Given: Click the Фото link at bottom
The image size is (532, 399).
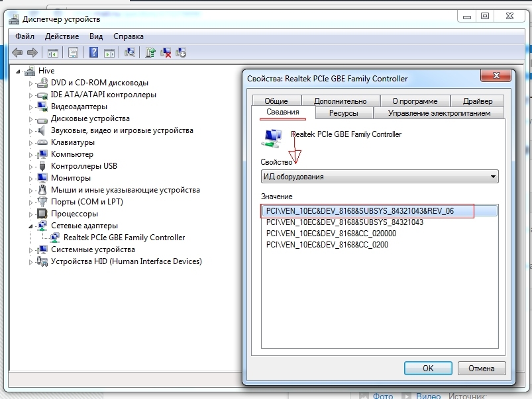Looking at the screenshot, I should click(x=383, y=396).
